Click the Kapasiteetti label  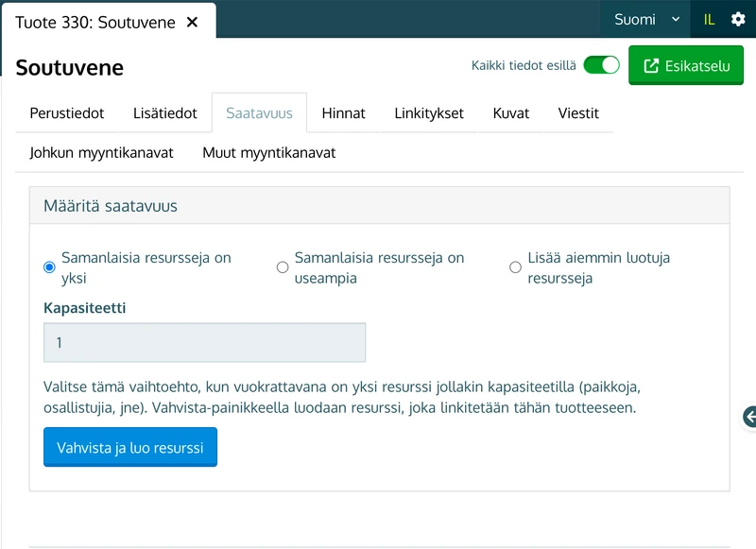click(84, 307)
